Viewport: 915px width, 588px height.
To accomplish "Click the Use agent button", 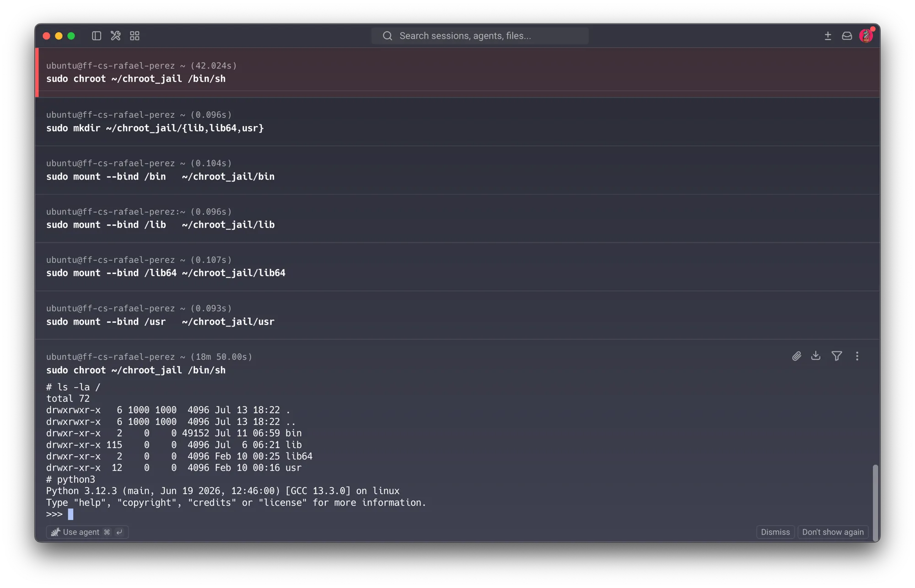I will 87,532.
